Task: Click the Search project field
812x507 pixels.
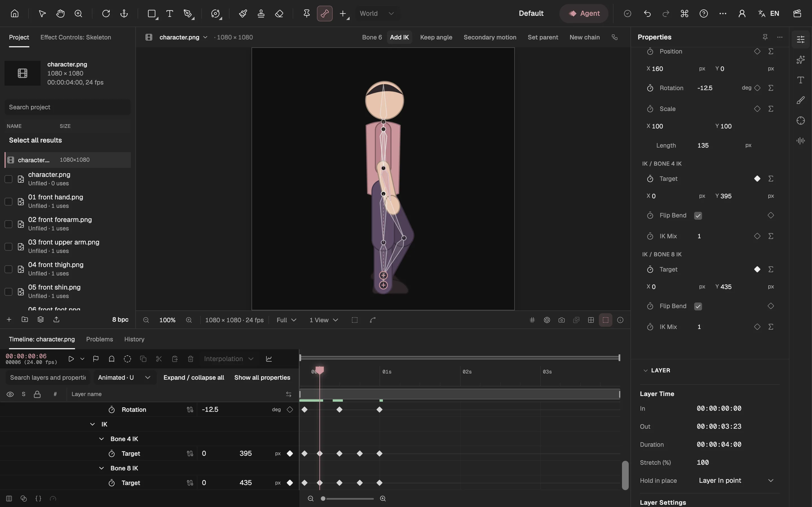Action: [67, 107]
